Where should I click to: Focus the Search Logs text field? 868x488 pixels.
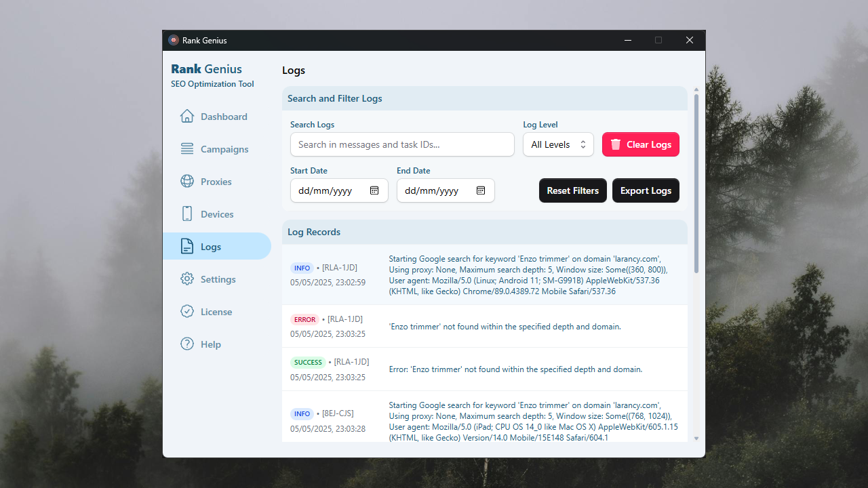tap(402, 144)
